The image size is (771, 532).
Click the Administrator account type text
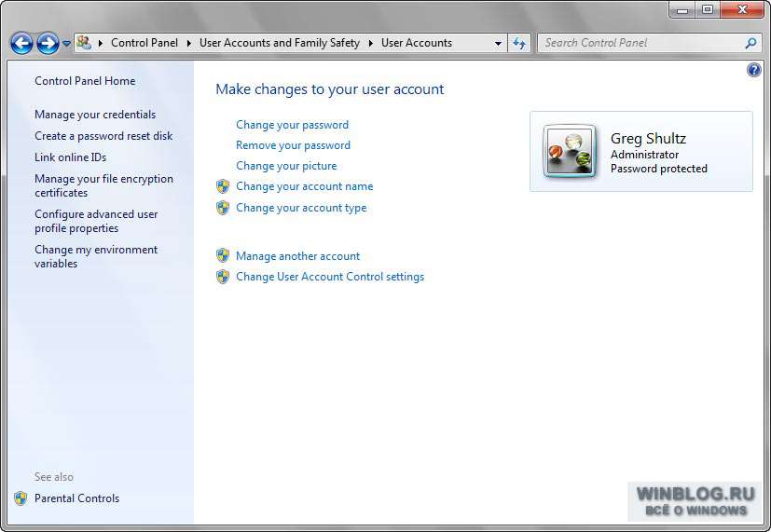[x=644, y=155]
